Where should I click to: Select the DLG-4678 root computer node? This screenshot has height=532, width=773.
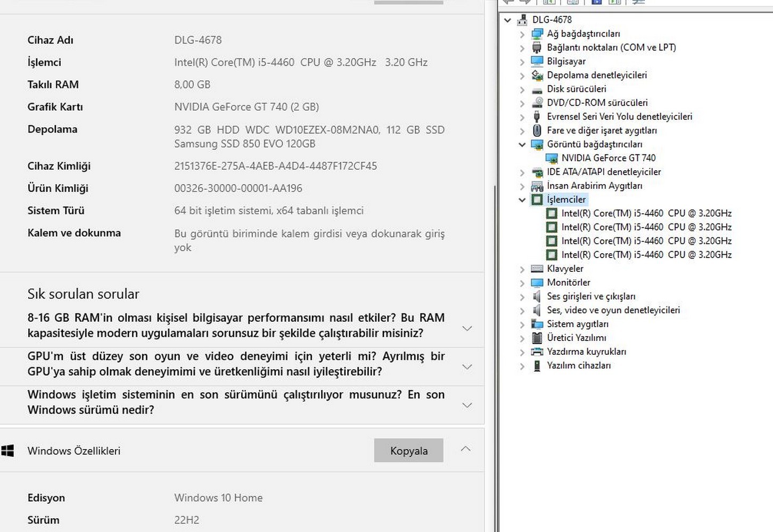tap(552, 20)
